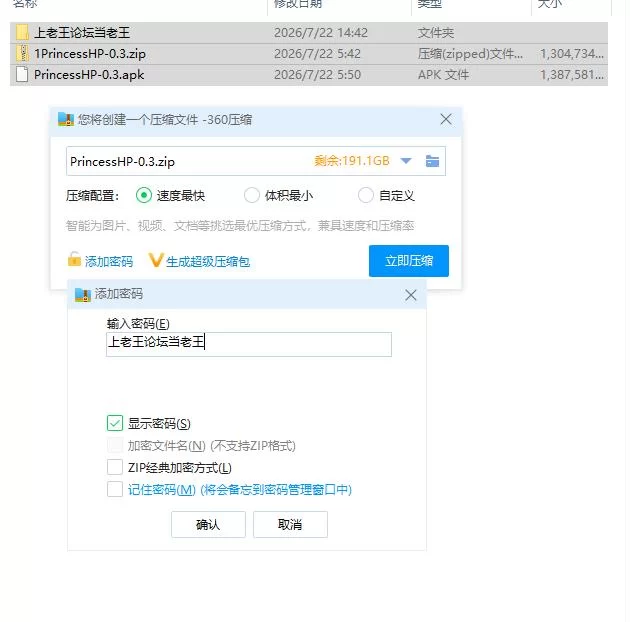Viewport: 630px width, 622px height.
Task: Click the size value 1,304,734...
Action: [572, 54]
